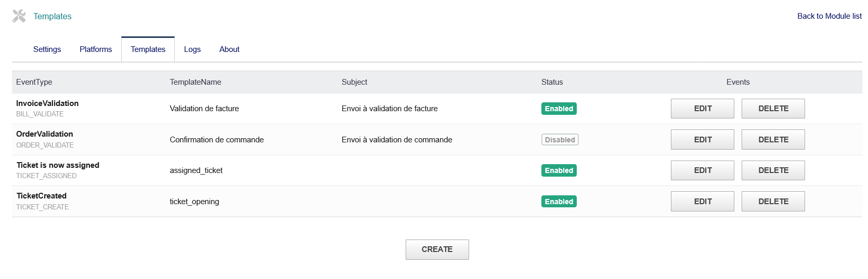Toggle the Disabled status badge for OrderValidation
Viewport: 868px width, 279px height.
coord(560,140)
